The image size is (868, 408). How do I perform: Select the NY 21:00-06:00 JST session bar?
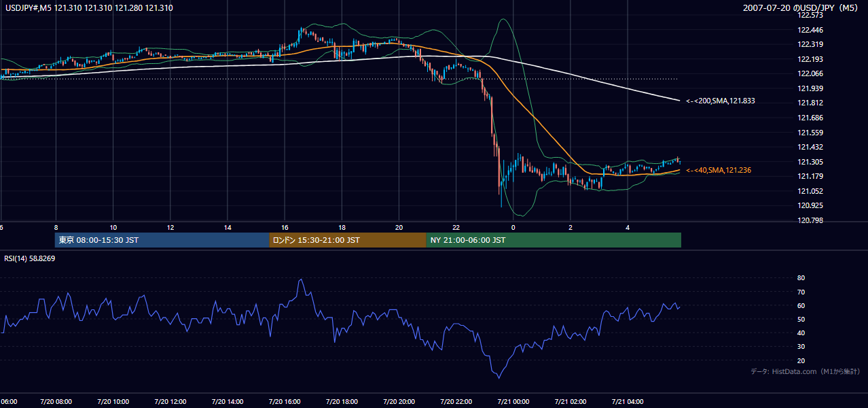(x=554, y=240)
